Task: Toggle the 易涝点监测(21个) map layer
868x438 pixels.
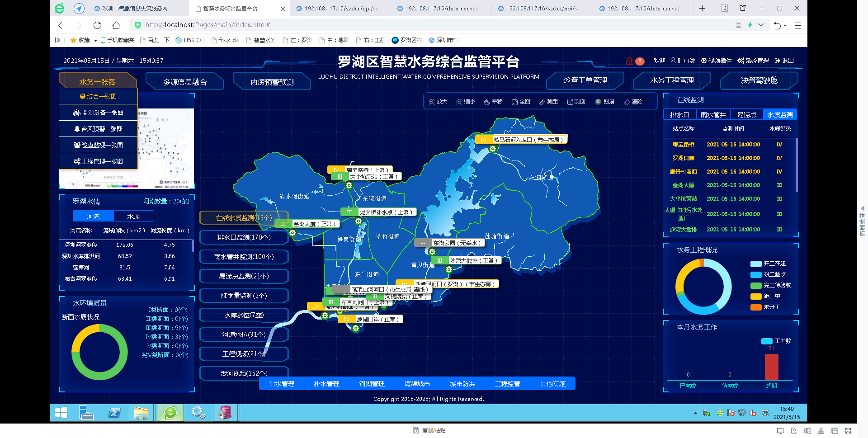Action: (244, 276)
